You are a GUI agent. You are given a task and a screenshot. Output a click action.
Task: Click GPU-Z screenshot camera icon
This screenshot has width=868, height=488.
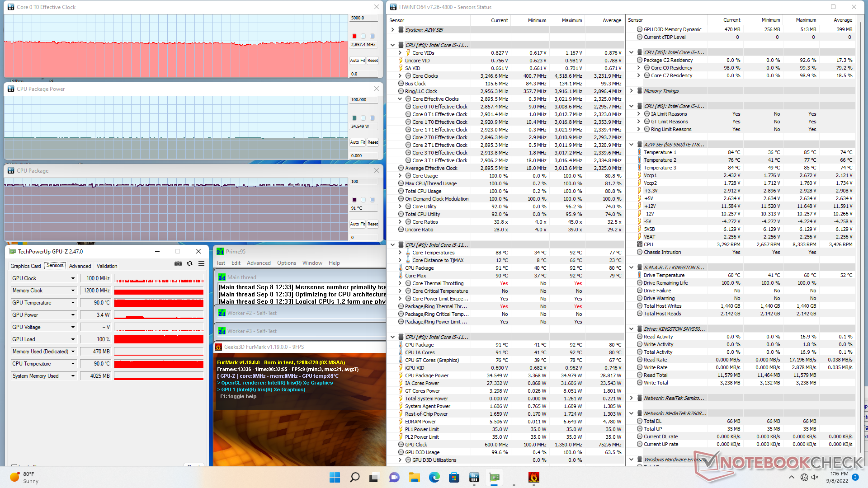[178, 263]
